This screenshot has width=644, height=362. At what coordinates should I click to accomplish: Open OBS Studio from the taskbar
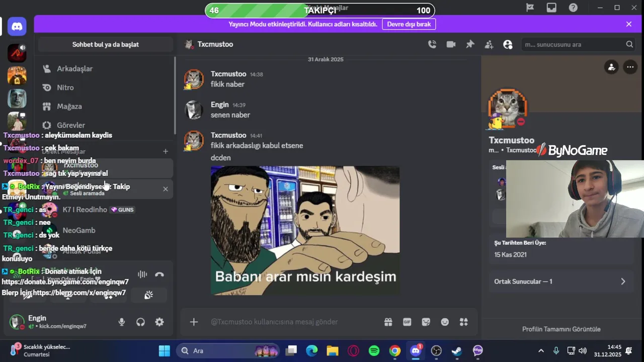click(436, 351)
